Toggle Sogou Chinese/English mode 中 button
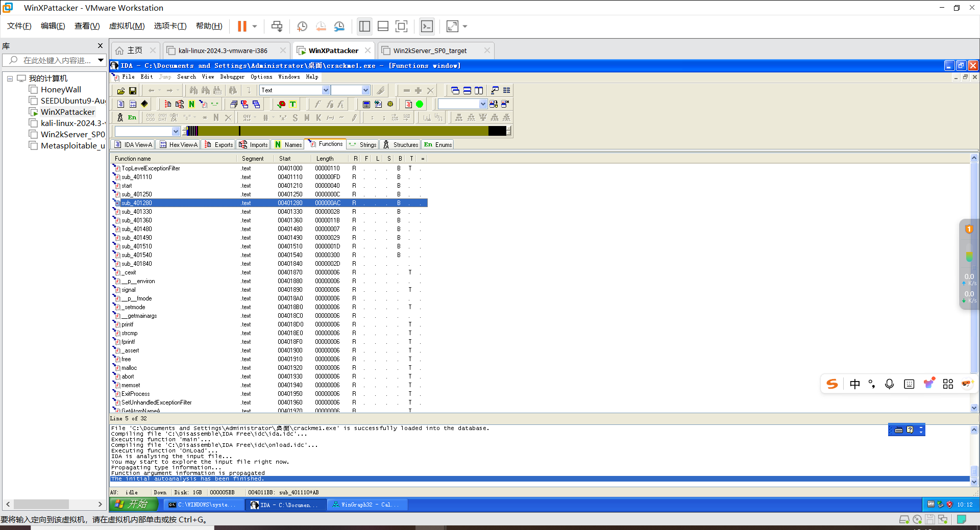The height and width of the screenshot is (530, 980). click(855, 384)
